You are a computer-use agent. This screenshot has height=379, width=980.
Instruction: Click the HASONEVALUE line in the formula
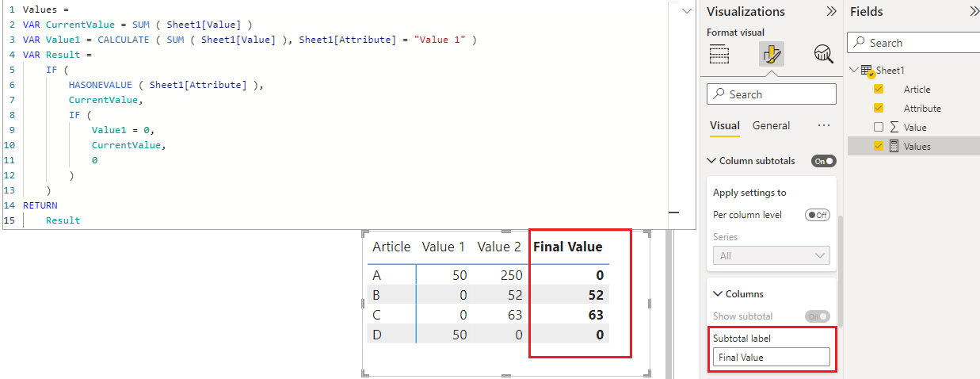tap(166, 85)
